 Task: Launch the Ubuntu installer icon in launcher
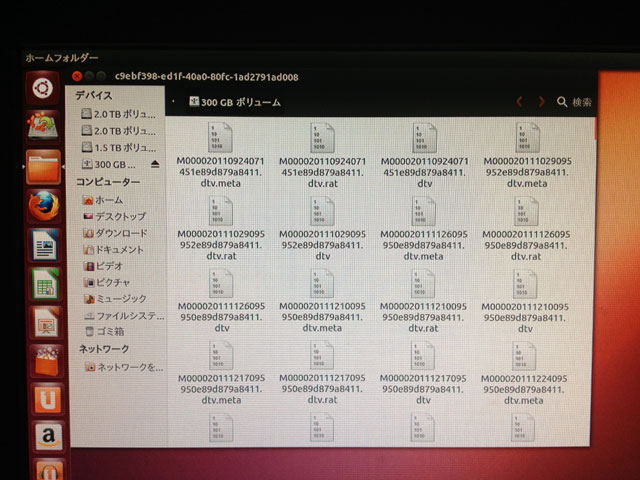pos(43,126)
